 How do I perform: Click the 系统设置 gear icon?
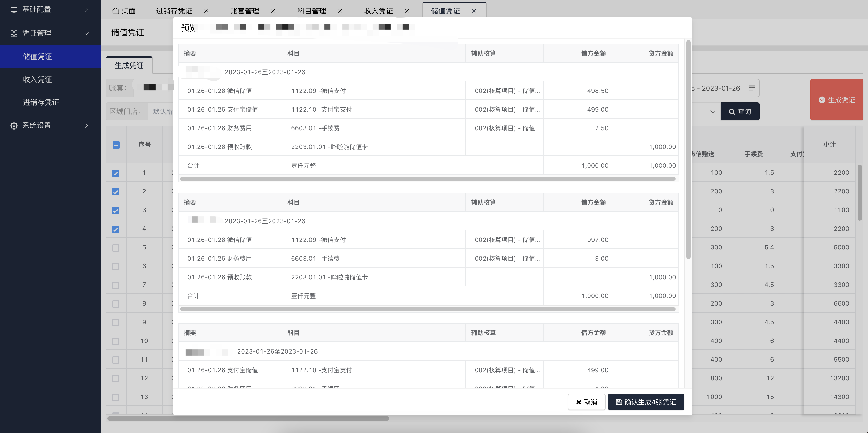(14, 126)
